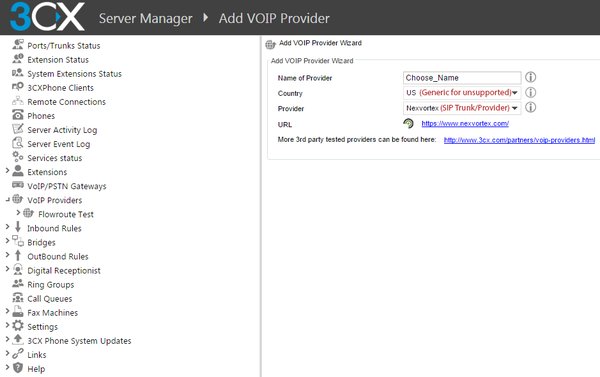Click the 3CX logo in header
This screenshot has height=377, width=600.
[47, 17]
